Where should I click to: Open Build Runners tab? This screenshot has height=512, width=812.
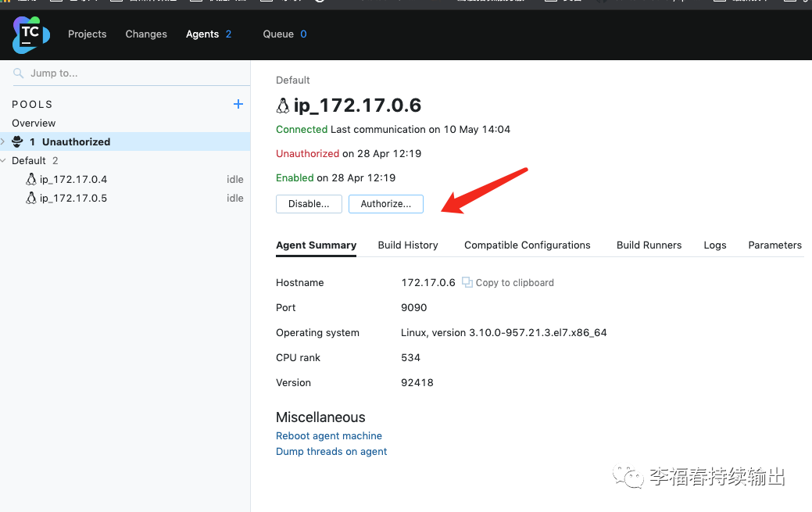(649, 245)
